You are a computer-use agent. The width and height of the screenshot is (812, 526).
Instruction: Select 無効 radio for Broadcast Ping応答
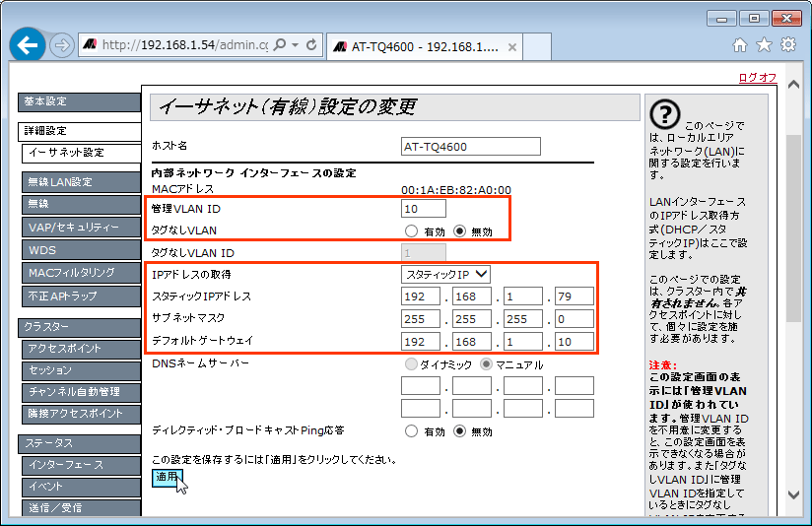tap(459, 430)
